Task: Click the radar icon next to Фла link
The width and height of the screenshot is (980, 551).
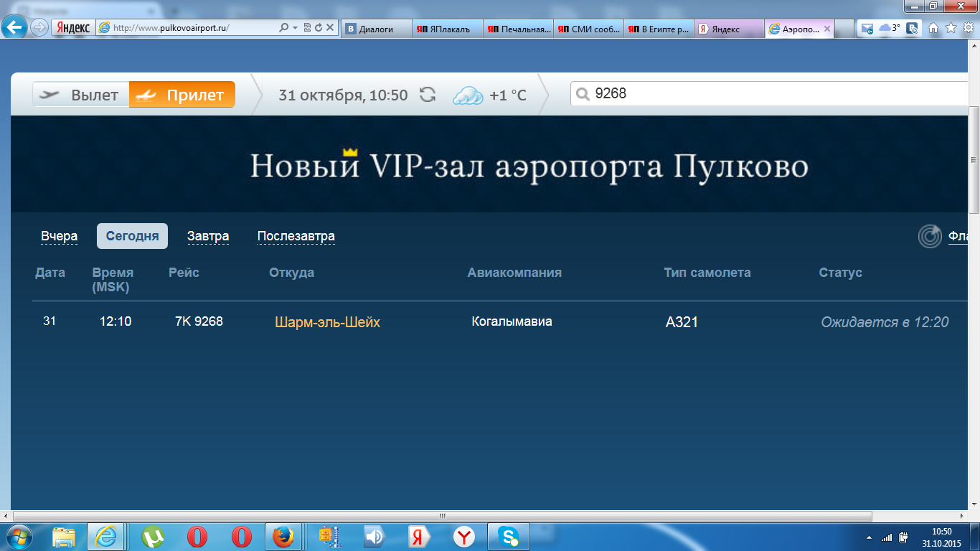Action: [930, 236]
